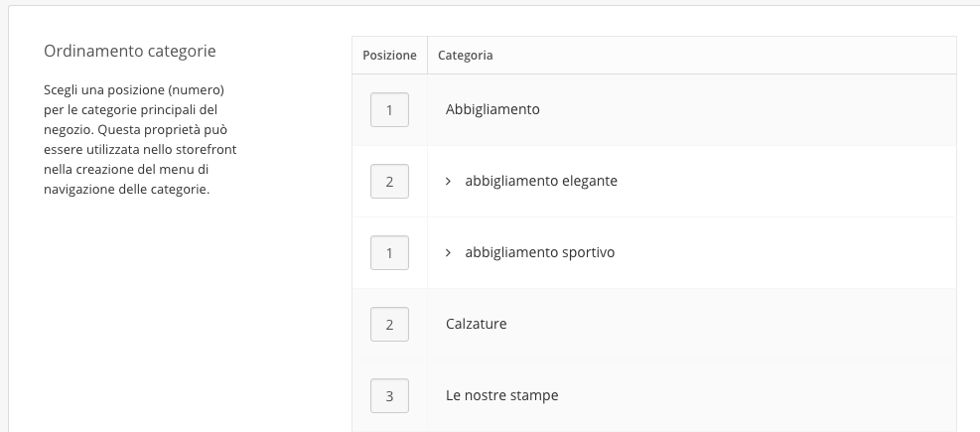The image size is (980, 432).
Task: Click the Posizione column header
Action: coord(389,56)
